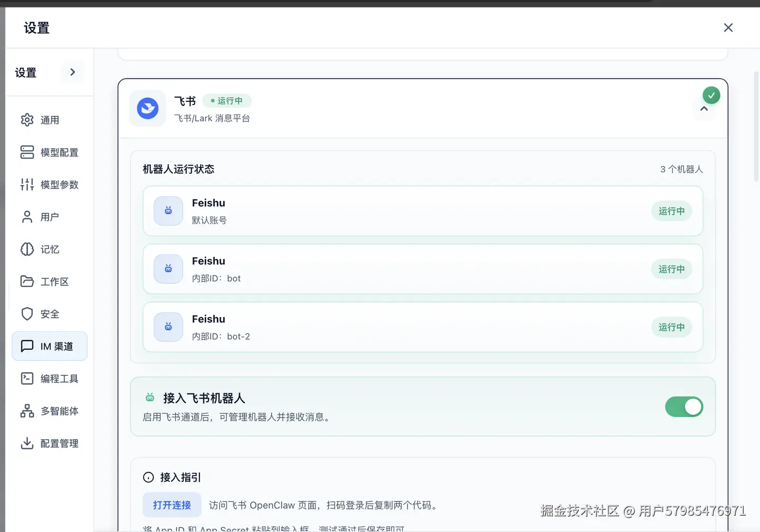Switch to 工作区 settings
This screenshot has width=760, height=532.
[50, 281]
